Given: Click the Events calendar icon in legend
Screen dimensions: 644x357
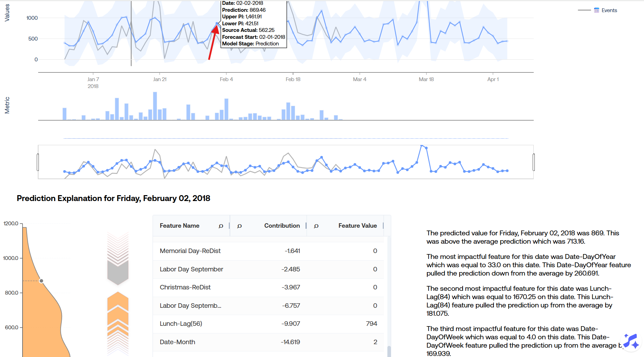Looking at the screenshot, I should click(596, 10).
